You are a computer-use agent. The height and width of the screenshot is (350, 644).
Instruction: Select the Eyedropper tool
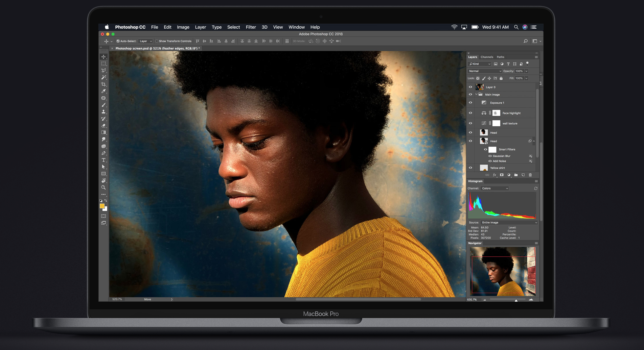[x=103, y=91]
